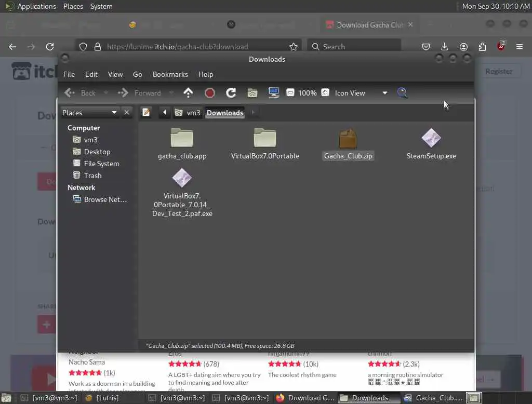
Task: Click the vm3 path bar button
Action: (x=188, y=113)
